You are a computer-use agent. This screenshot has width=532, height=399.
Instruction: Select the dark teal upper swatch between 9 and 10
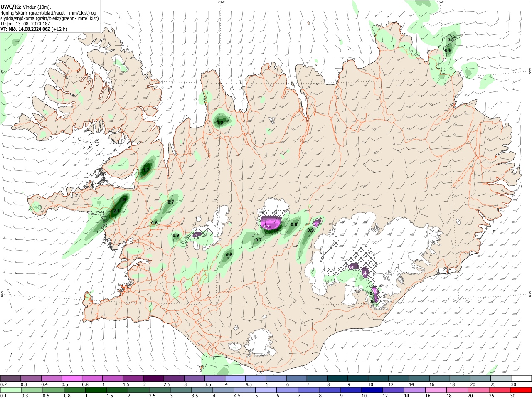tap(357, 378)
